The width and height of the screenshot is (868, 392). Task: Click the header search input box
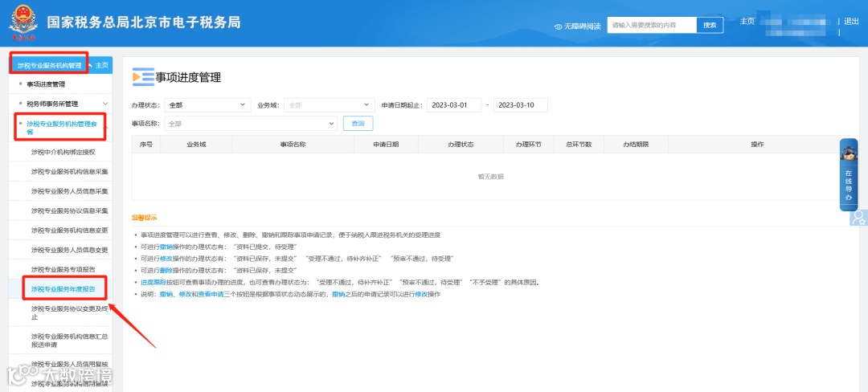click(652, 25)
